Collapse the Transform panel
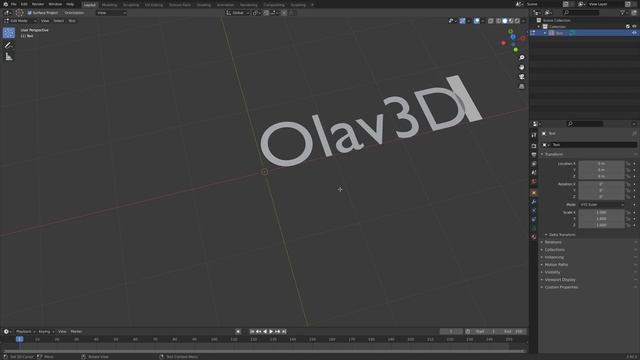 (x=552, y=154)
